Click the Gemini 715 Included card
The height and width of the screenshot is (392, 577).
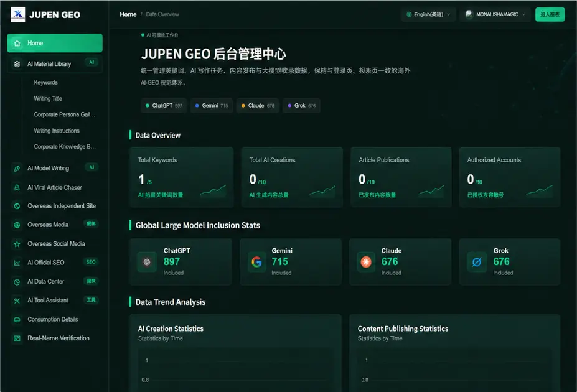(x=291, y=262)
